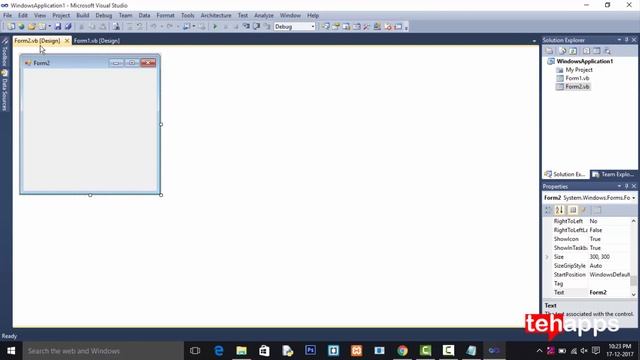Show hidden system tray icons
This screenshot has width=640, height=360.
[x=539, y=351]
